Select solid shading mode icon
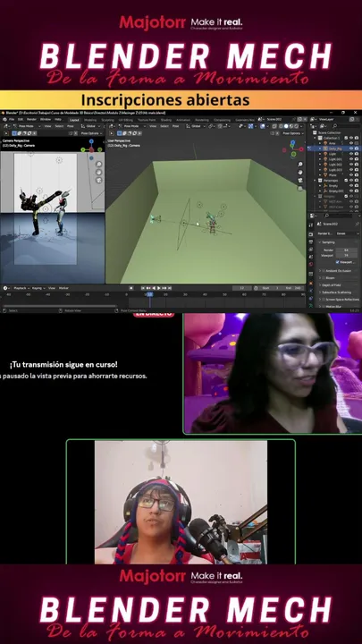 click(x=286, y=126)
